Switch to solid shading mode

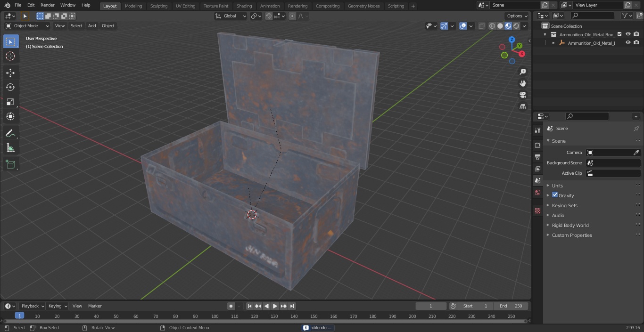click(x=500, y=26)
